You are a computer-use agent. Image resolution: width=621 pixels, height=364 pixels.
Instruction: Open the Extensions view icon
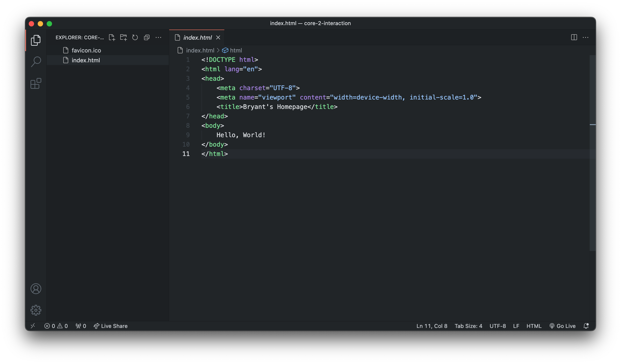click(x=36, y=83)
